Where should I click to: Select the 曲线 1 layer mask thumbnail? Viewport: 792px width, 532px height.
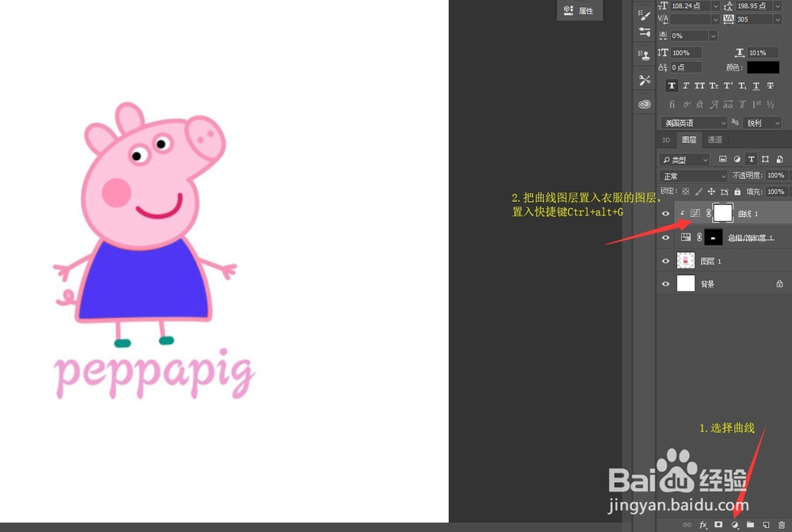(723, 213)
